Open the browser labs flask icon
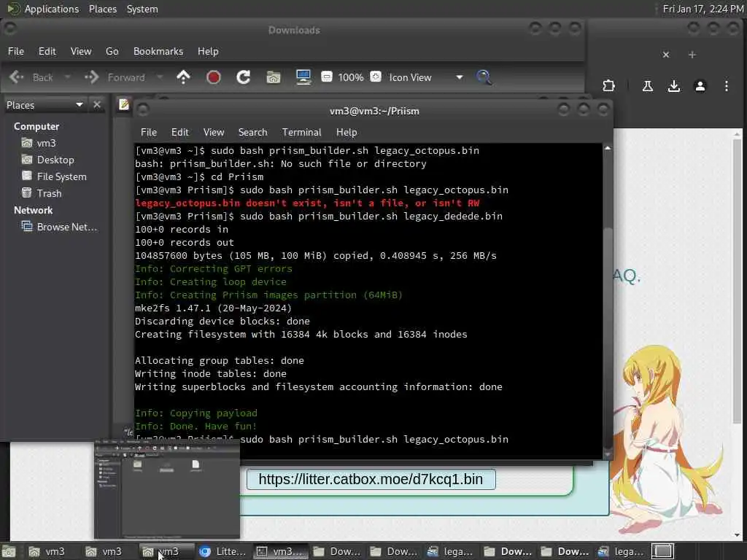747x560 pixels. pyautogui.click(x=648, y=86)
